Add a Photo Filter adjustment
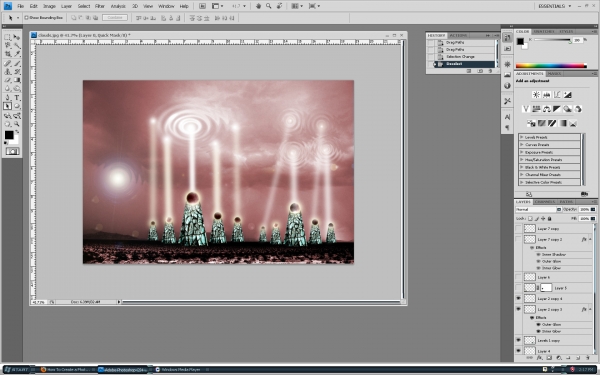This screenshot has height=375, width=600. point(567,109)
